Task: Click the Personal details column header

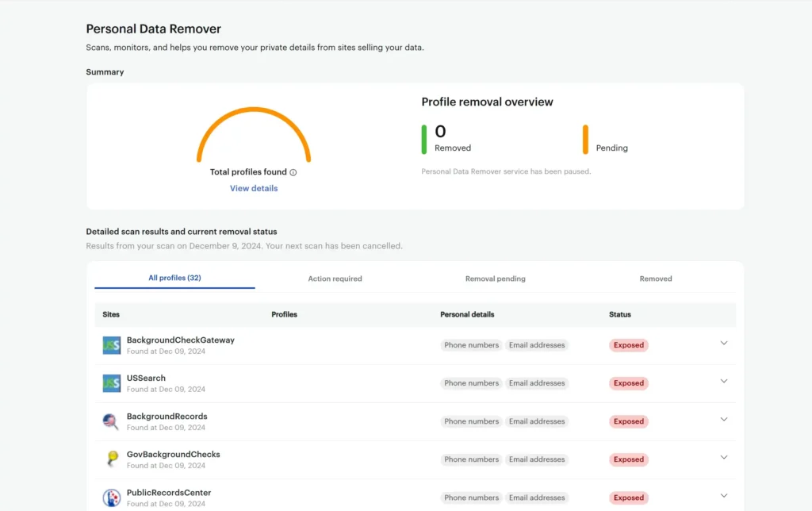Action: pos(467,314)
